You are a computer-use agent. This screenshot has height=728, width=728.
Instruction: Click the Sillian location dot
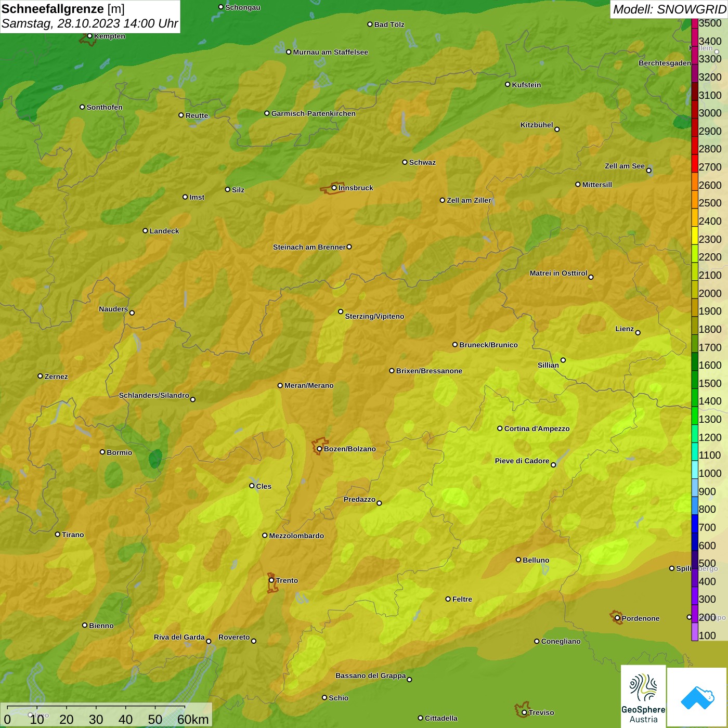(563, 360)
